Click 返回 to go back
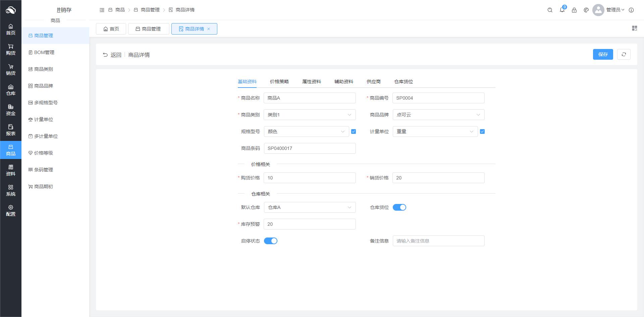Screen dimensions: 644x317 (112, 55)
